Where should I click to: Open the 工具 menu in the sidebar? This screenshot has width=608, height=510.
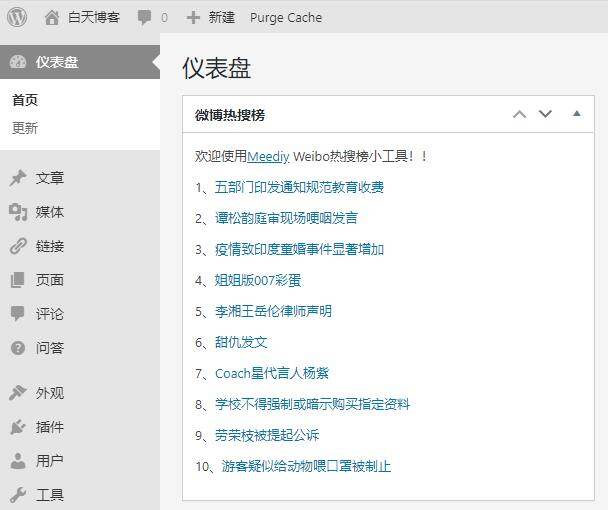tap(50, 495)
